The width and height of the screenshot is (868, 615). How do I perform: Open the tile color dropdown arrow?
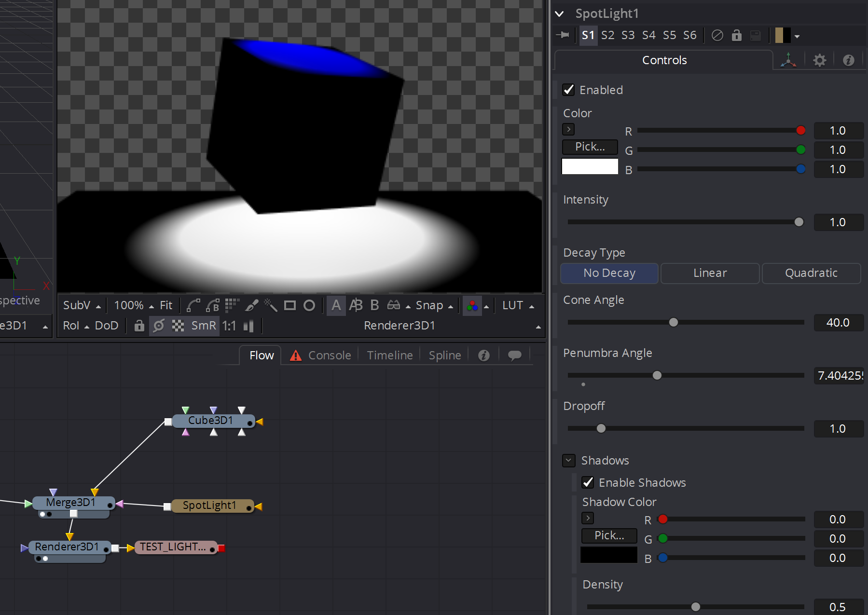coord(797,36)
